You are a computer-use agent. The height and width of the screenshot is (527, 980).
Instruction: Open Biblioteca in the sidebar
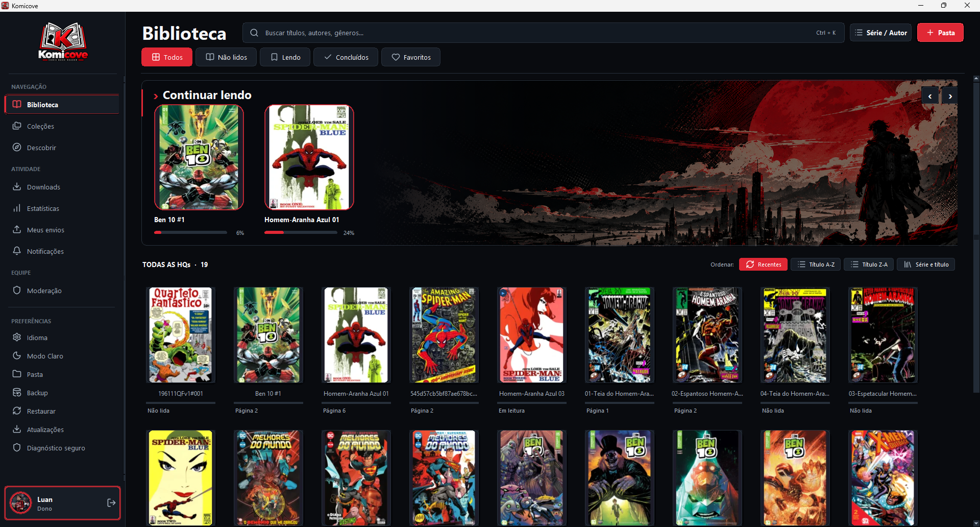(x=62, y=105)
